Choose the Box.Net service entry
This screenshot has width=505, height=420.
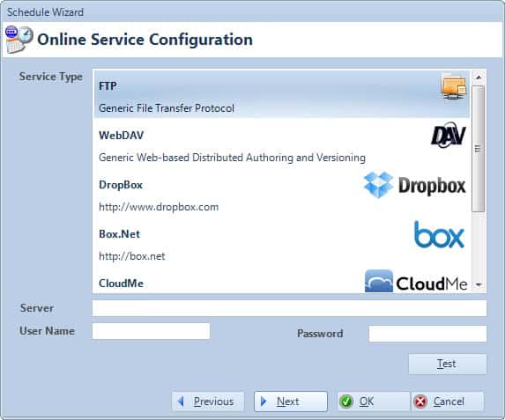click(x=281, y=242)
